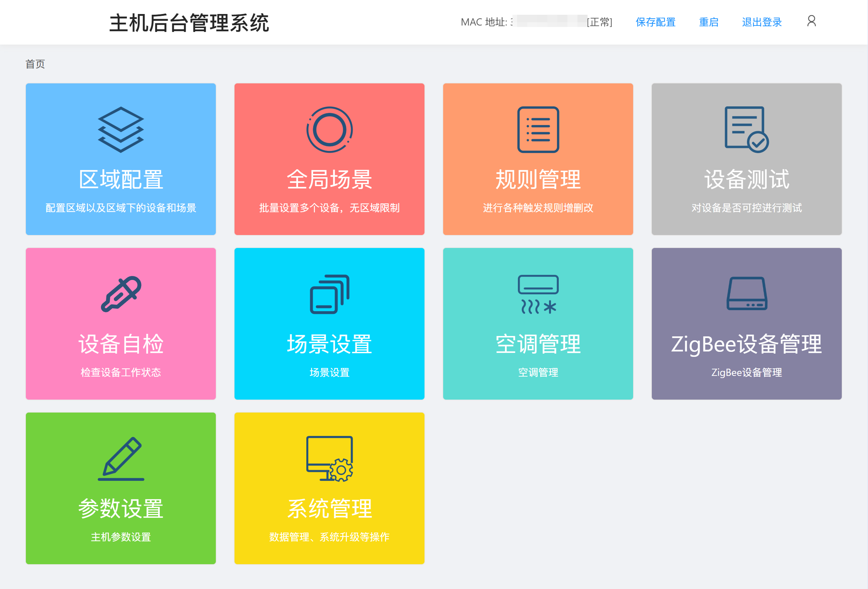
Task: Click the checklist checkmark icon for 设备测试
Action: click(746, 130)
